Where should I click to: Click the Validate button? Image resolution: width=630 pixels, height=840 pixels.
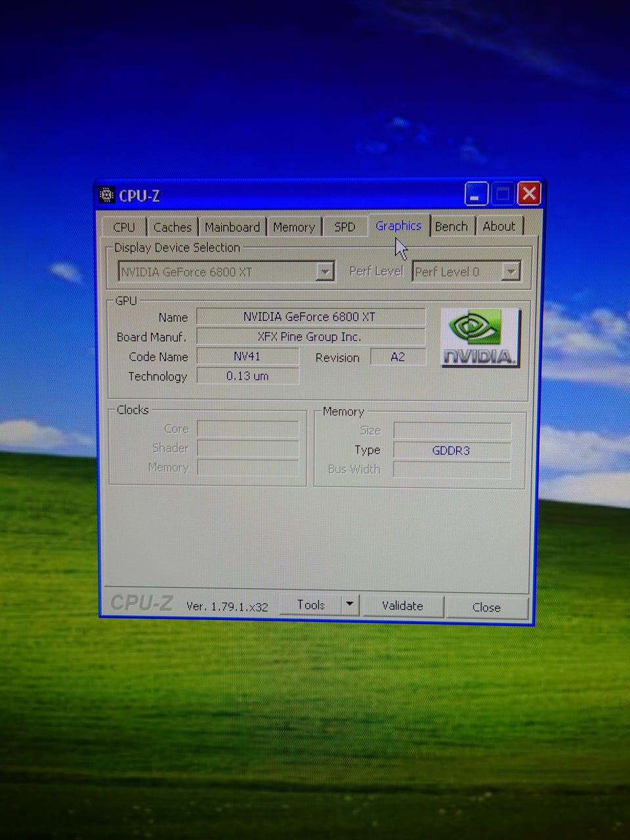[402, 606]
